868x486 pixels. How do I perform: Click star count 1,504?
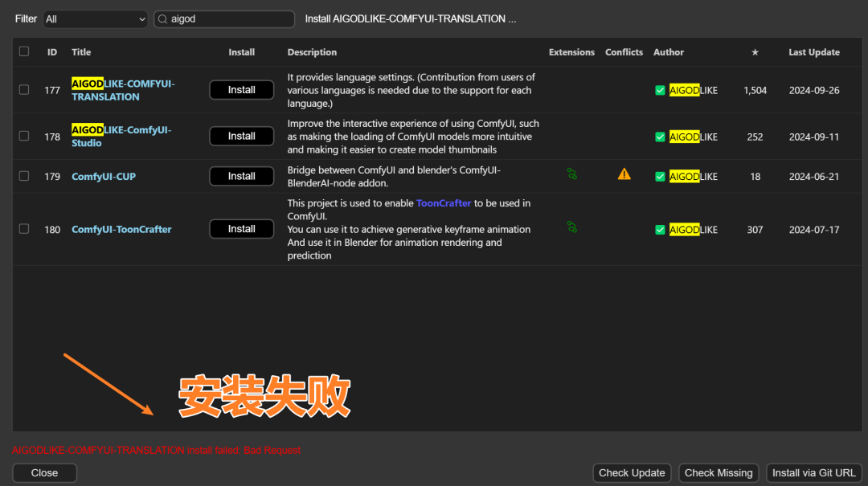click(755, 90)
